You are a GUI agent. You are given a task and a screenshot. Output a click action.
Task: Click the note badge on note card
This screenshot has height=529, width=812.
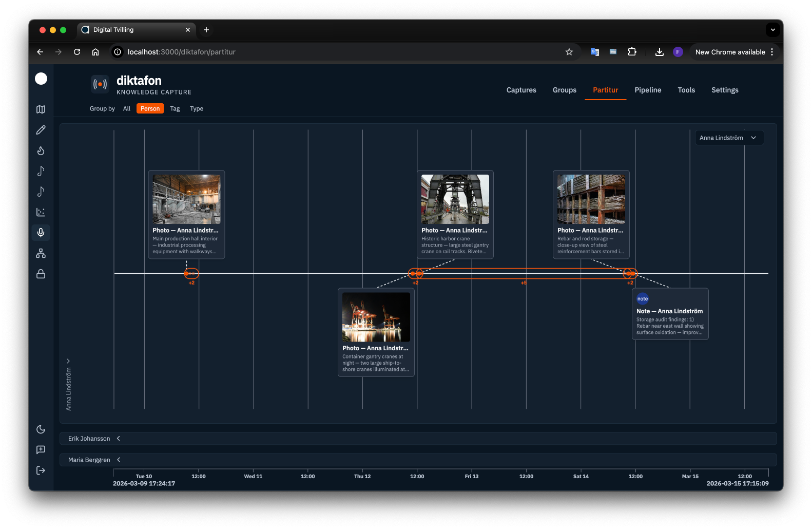coord(643,299)
